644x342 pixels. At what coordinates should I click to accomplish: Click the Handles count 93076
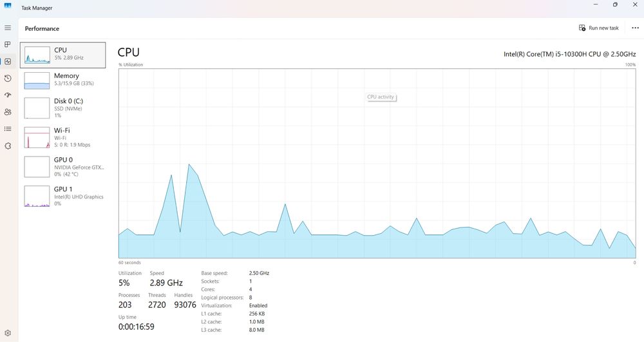(185, 305)
